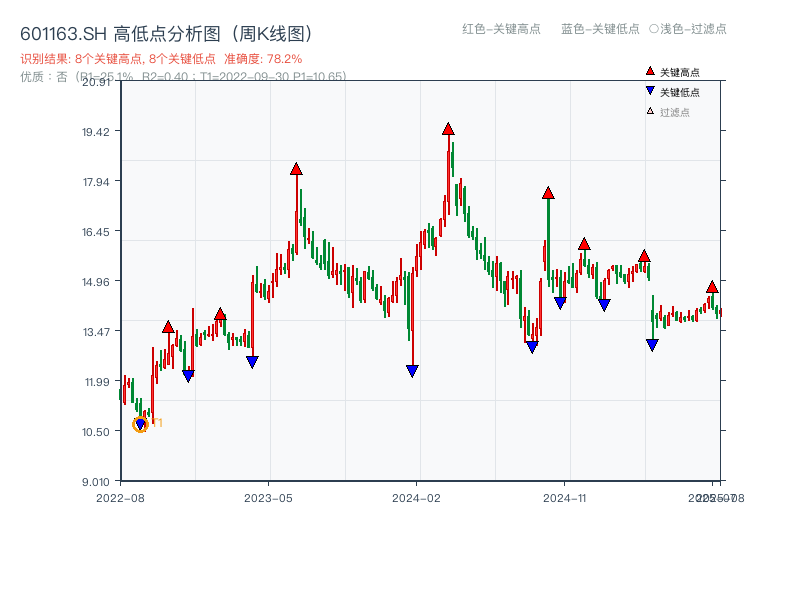Click the 13.47 y-axis label
The width and height of the screenshot is (800, 600).
coord(96,332)
